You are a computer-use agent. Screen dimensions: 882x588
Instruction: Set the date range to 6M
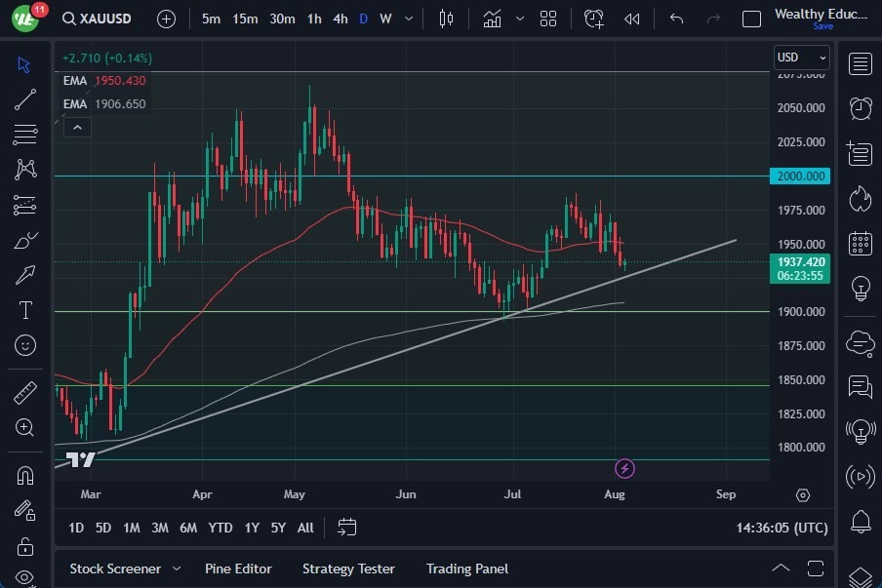(x=188, y=528)
